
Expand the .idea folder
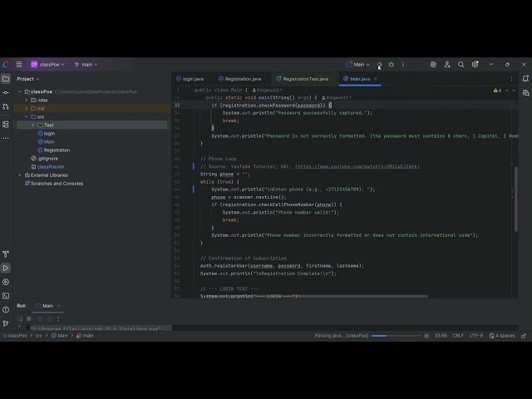[x=26, y=100]
